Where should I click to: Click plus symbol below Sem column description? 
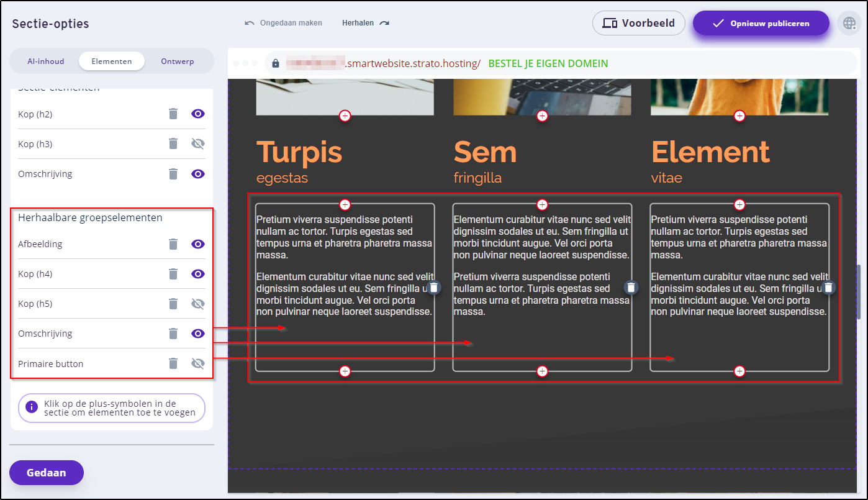542,371
